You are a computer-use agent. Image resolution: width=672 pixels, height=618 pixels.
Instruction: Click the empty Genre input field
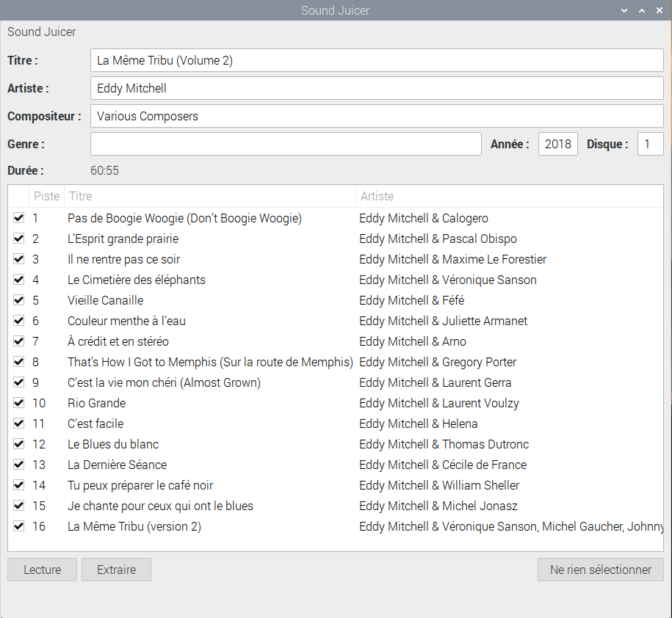tap(286, 144)
